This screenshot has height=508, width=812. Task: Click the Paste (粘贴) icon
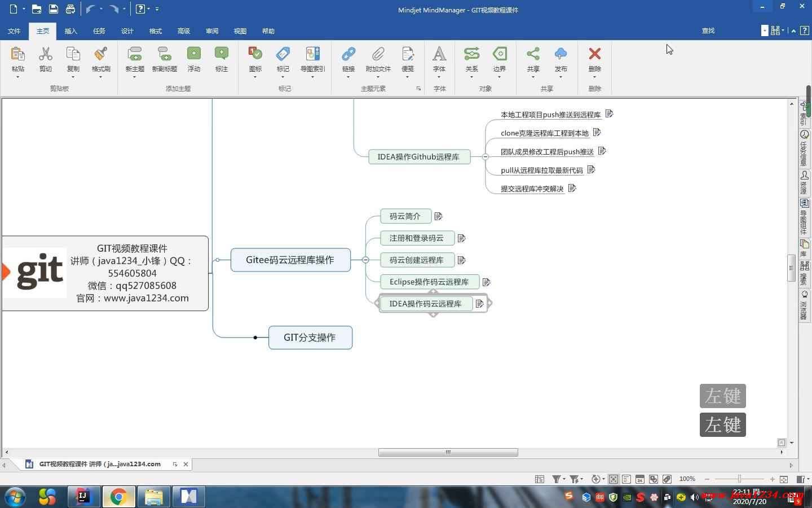pos(17,54)
